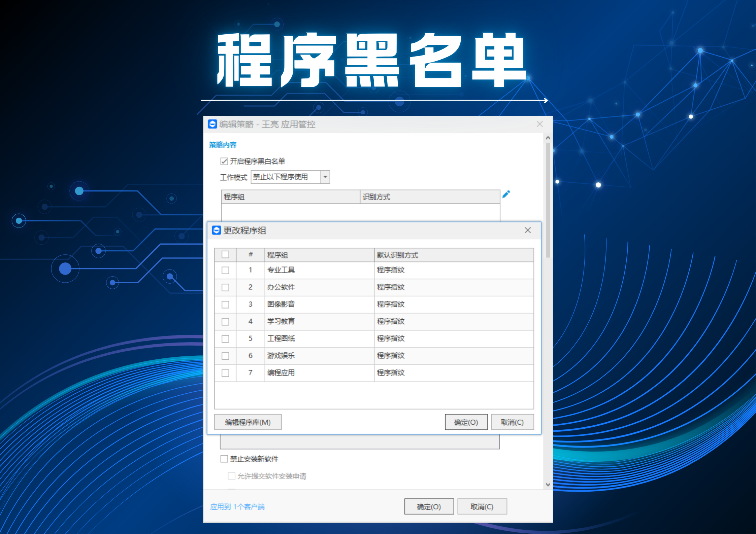Viewport: 756px width, 534px height.
Task: Confirm with 确定(O) in 更改程序组 dialog
Action: point(466,422)
